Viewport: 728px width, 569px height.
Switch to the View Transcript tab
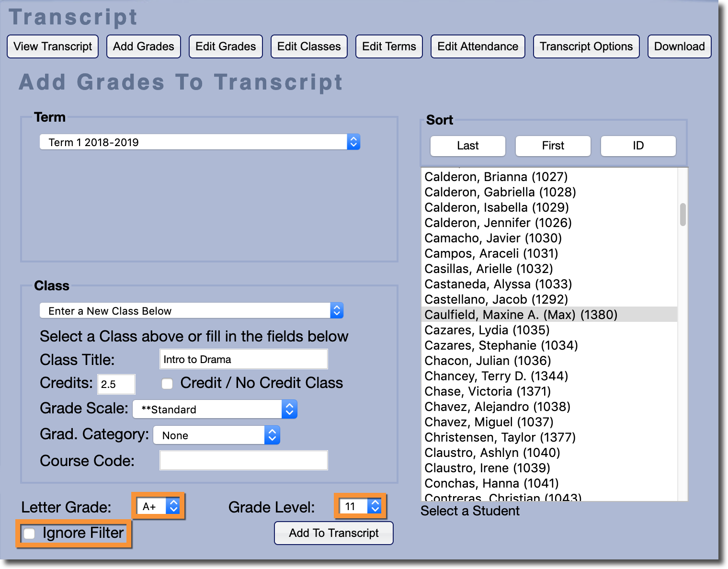pos(53,46)
